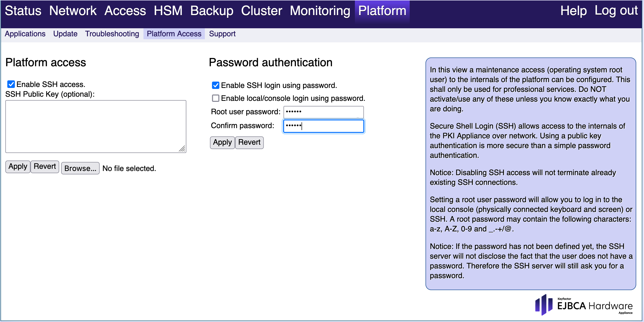Grab the SSH key textarea resize handle
This screenshot has width=644, height=322.
pyautogui.click(x=182, y=149)
